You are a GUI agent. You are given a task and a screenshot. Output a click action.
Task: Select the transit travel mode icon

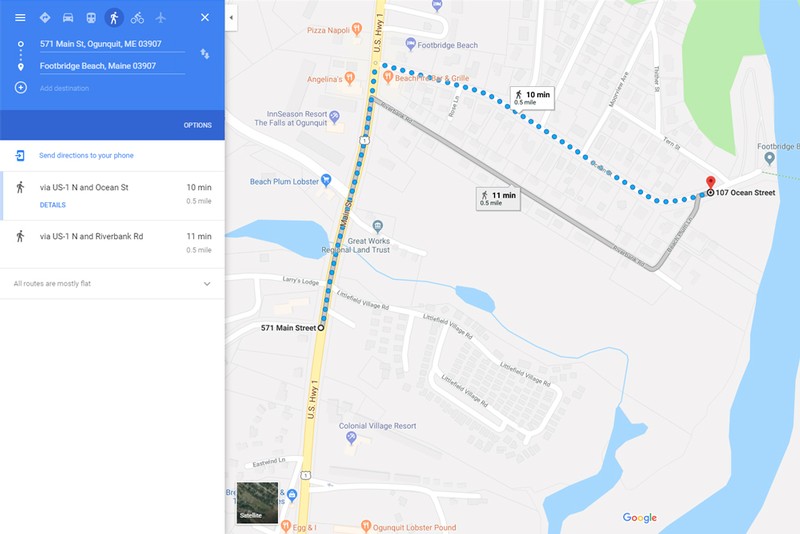[x=91, y=18]
